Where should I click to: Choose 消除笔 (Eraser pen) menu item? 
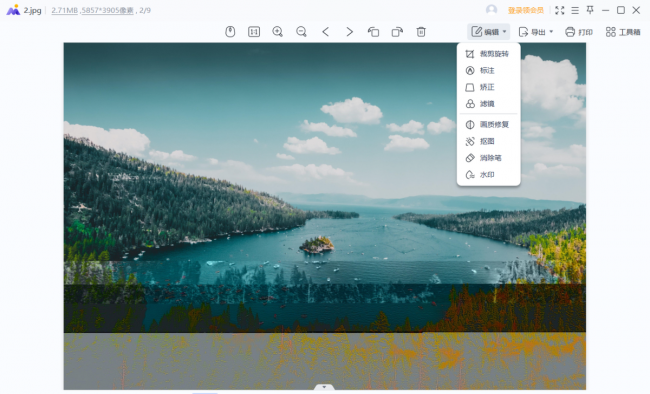tap(488, 158)
